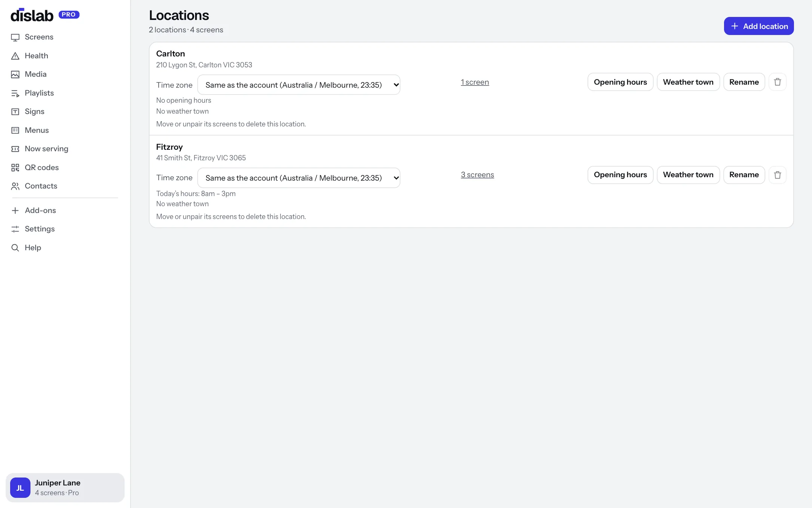Screen dimensions: 812x508
Task: Open the '3 screens' link for Fitzroy
Action: click(x=477, y=175)
